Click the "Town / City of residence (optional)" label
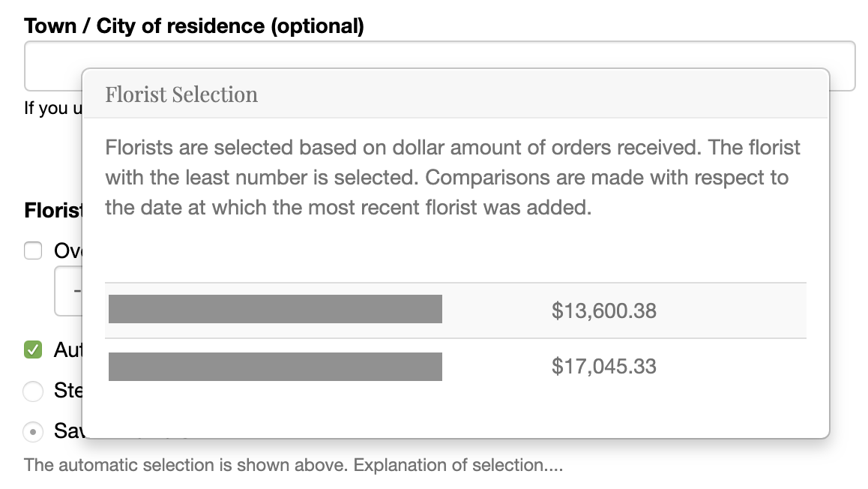Viewport: 868px width, 489px height. [194, 26]
